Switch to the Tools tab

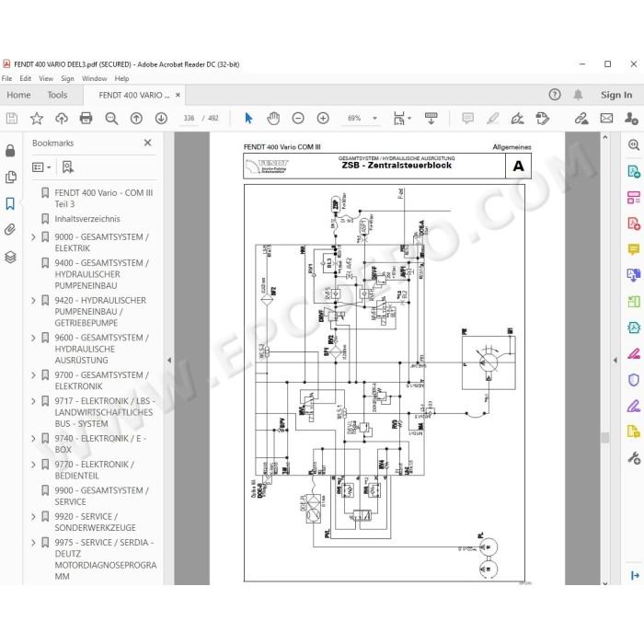[57, 95]
